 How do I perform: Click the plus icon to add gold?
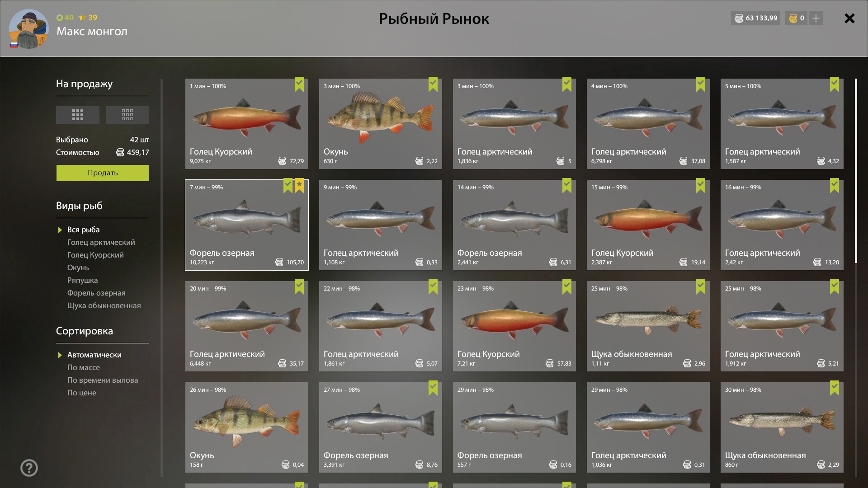click(x=816, y=18)
